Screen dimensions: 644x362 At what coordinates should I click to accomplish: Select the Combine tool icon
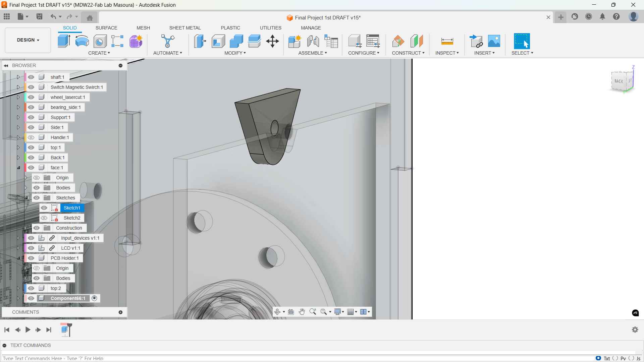[x=236, y=41]
